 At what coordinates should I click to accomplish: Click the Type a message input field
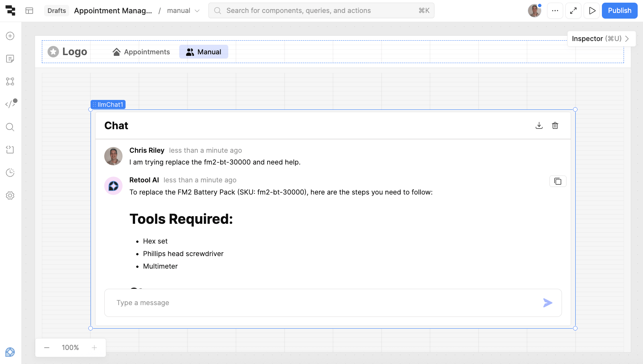(x=323, y=303)
